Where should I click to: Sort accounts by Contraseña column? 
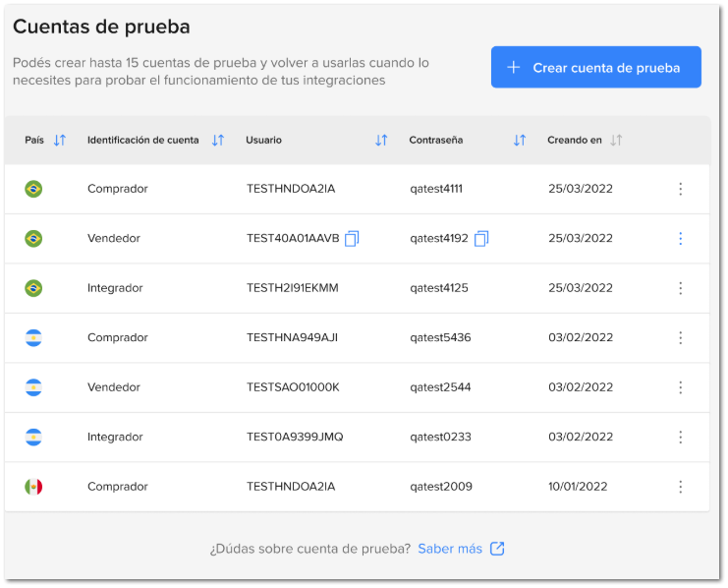pyautogui.click(x=520, y=141)
